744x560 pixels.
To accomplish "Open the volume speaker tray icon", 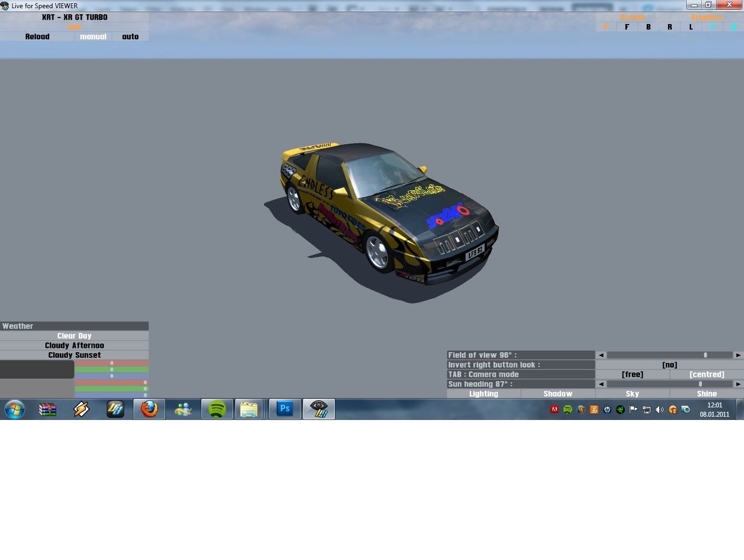I will (x=660, y=410).
